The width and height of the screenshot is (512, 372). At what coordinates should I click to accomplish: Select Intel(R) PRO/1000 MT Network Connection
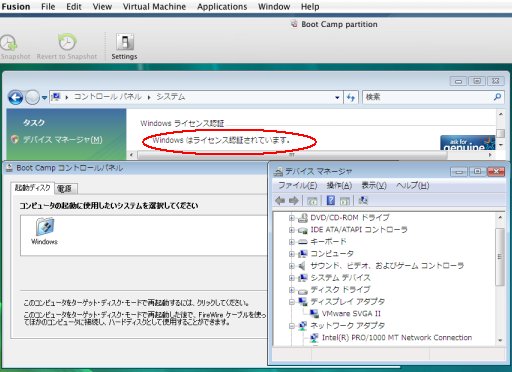397,338
